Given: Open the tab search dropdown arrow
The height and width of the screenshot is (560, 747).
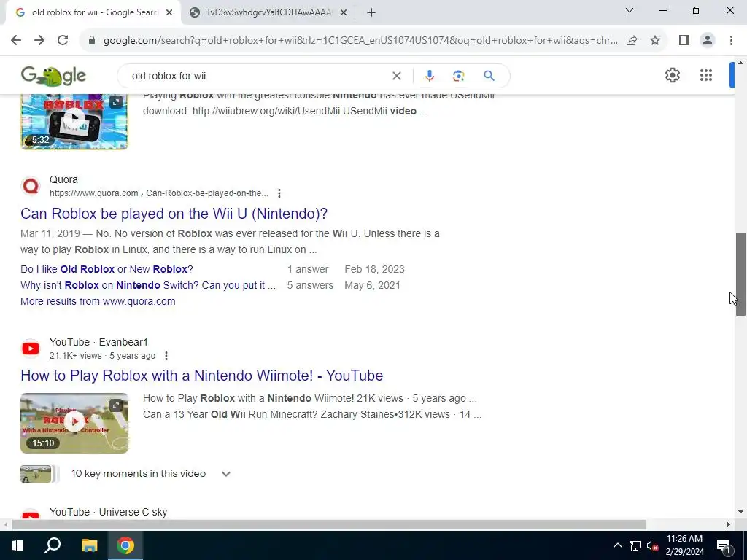Looking at the screenshot, I should point(630,10).
